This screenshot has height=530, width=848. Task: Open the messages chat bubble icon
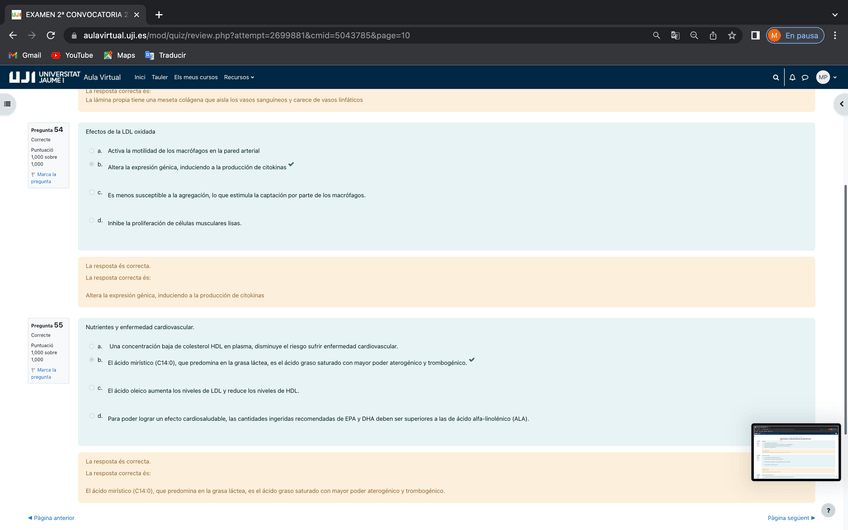point(805,77)
